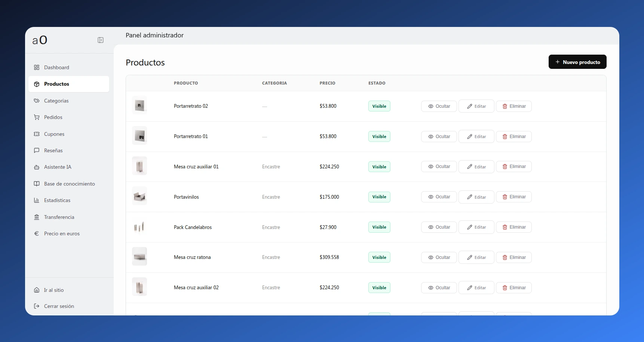Delete Mesa cruz auxiliar 02
The height and width of the screenshot is (342, 644).
click(514, 288)
